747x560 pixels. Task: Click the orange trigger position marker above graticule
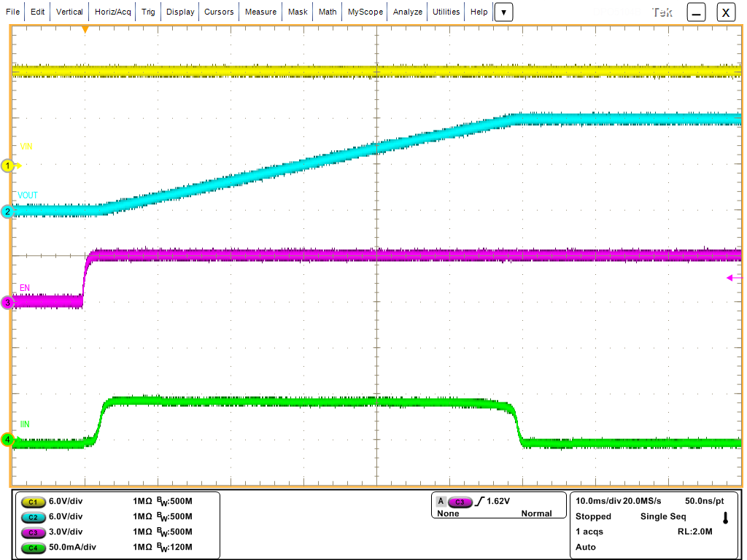point(86,28)
